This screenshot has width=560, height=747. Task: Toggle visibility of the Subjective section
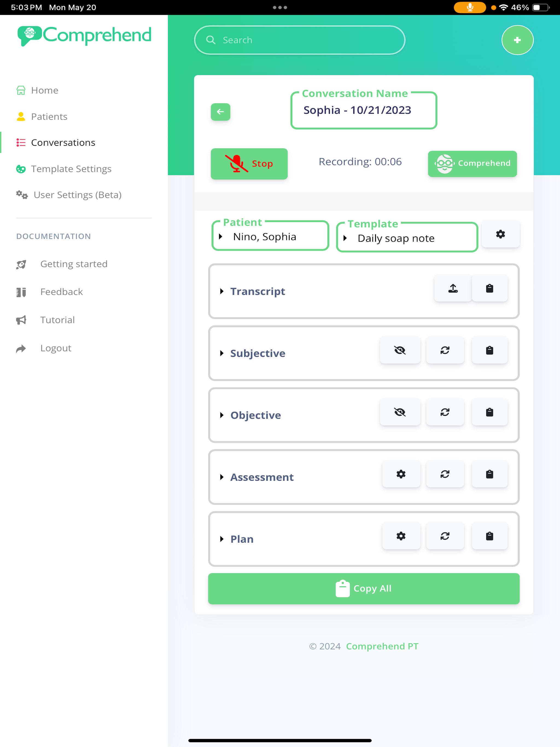coord(400,350)
